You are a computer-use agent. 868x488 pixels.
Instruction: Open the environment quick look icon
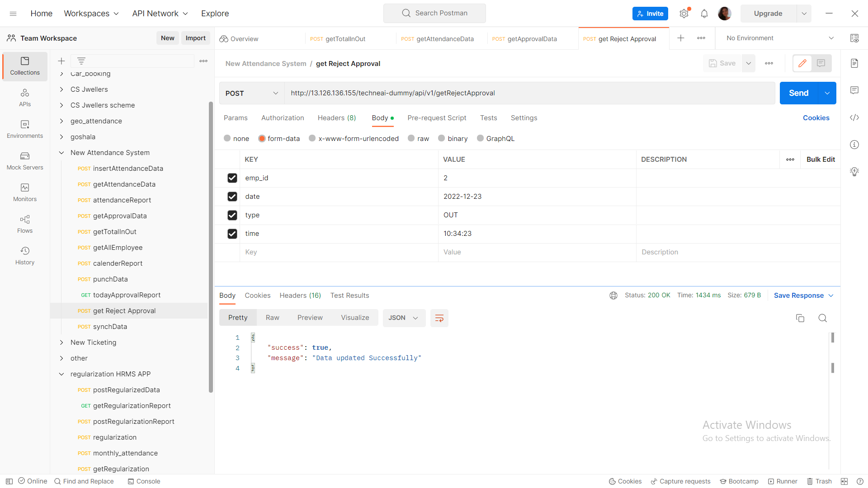pos(854,38)
